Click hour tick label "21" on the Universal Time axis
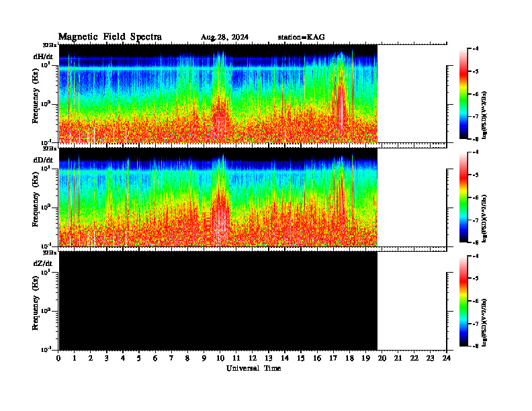The width and height of the screenshot is (532, 411). [398, 359]
